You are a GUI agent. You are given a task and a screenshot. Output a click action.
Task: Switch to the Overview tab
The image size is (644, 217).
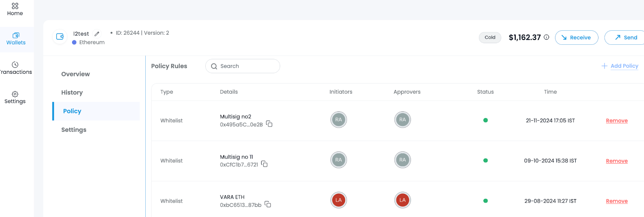click(75, 74)
